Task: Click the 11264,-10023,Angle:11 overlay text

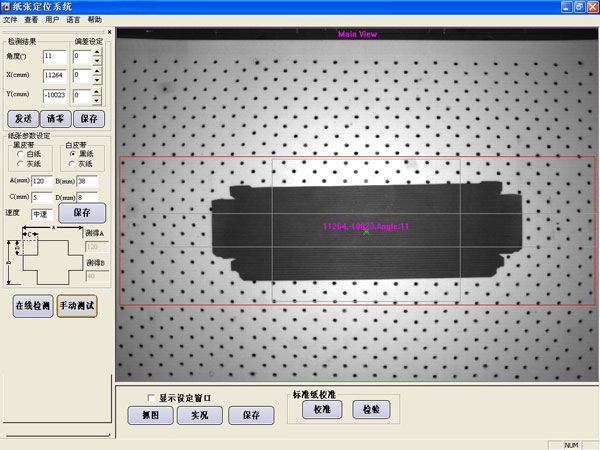Action: point(366,226)
